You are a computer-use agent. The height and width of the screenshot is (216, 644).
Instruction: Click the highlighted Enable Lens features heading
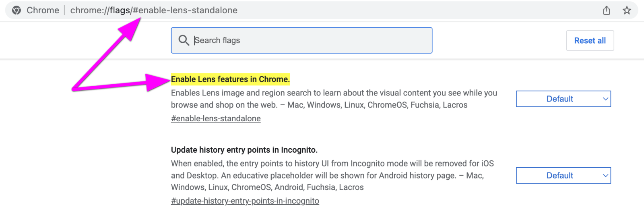(x=230, y=79)
